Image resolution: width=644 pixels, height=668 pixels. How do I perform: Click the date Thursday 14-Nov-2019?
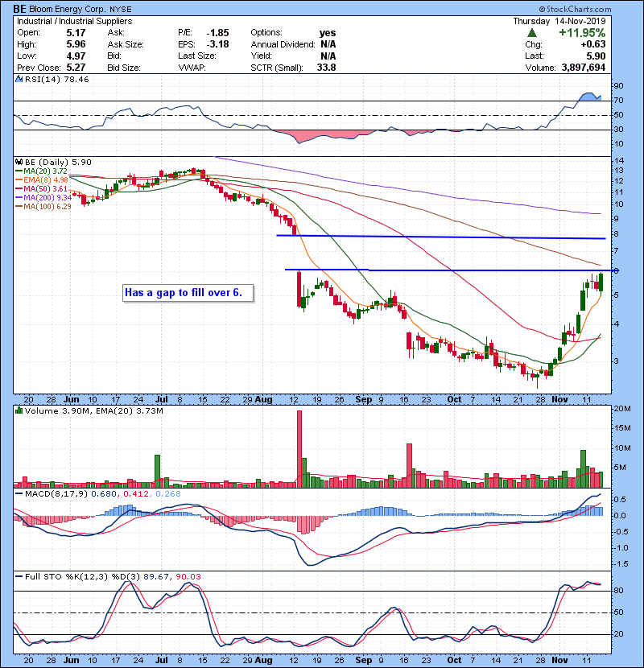(x=559, y=21)
